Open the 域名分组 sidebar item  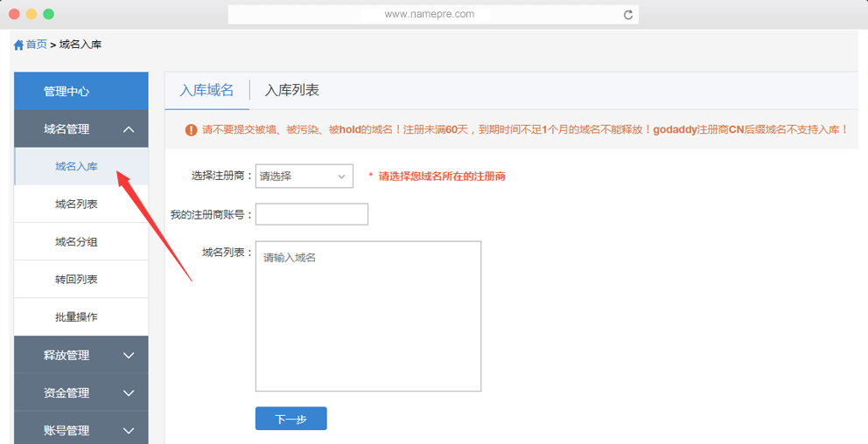[x=76, y=242]
